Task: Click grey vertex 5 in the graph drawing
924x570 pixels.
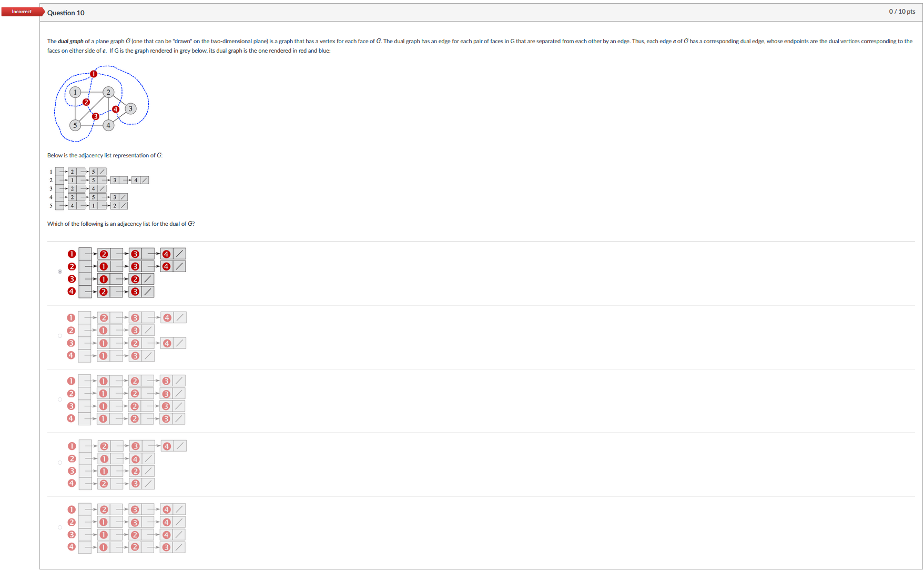Action: [x=75, y=125]
